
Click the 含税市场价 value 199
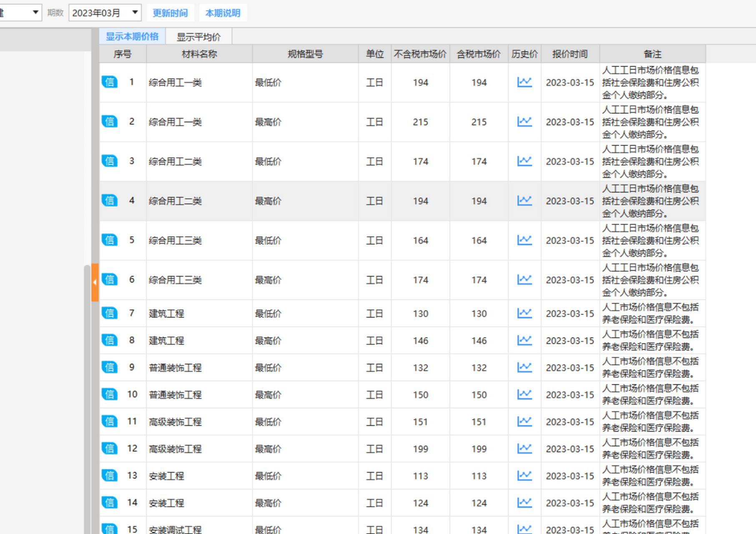[479, 449]
